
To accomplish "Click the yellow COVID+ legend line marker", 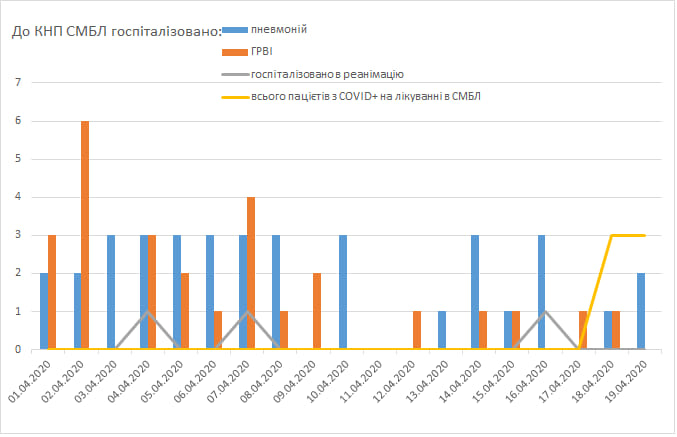I will (234, 97).
